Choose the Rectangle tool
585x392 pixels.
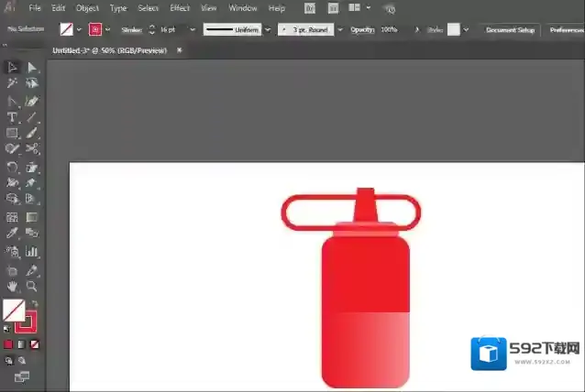click(12, 134)
